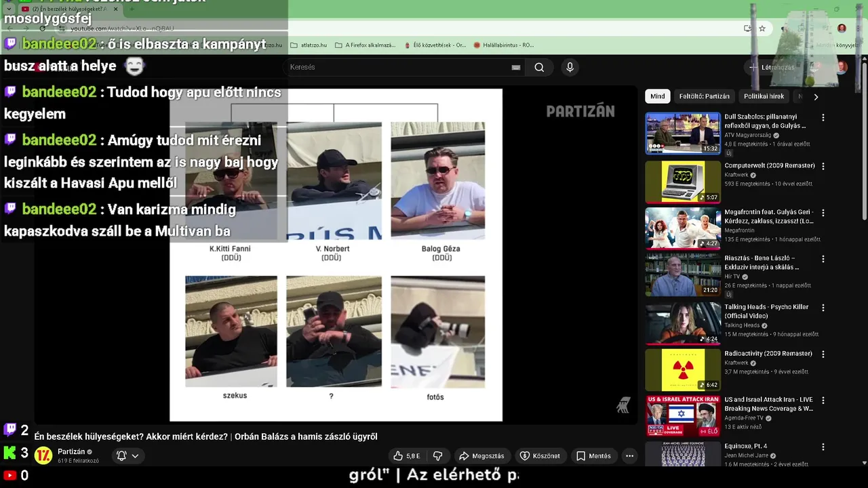This screenshot has height=488, width=868.
Task: Open options menu for Megafrontin video
Action: coord(823,212)
